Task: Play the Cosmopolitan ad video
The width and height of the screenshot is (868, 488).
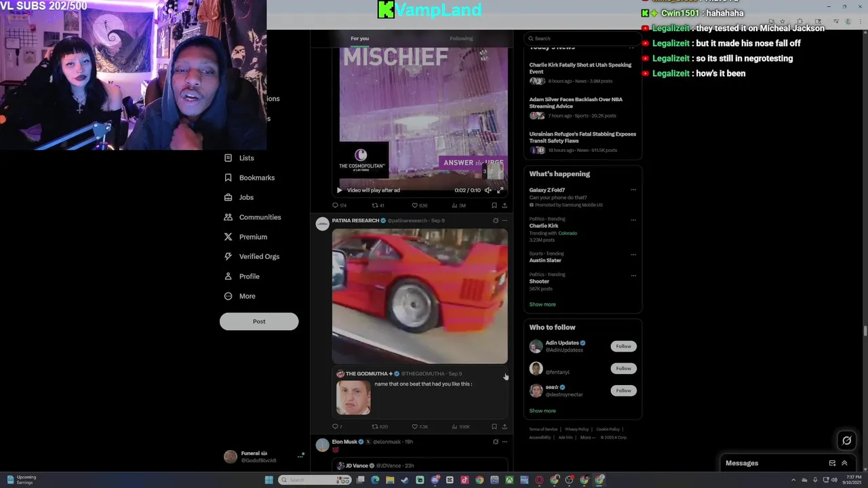Action: pyautogui.click(x=339, y=190)
